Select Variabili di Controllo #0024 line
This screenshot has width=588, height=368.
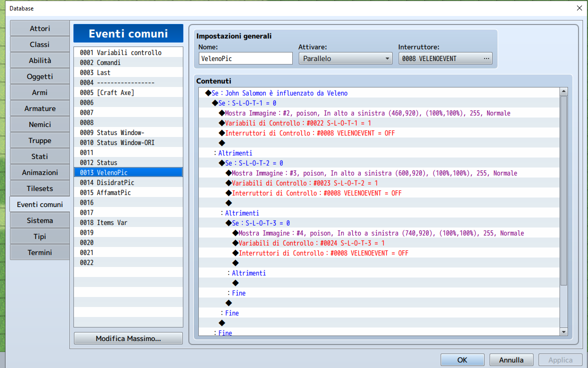[380, 243]
